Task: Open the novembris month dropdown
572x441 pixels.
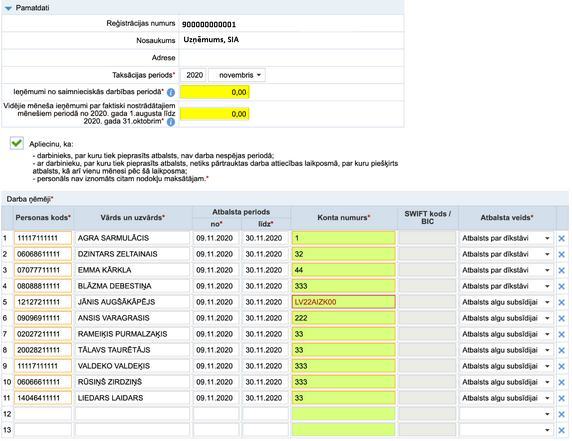Action: point(237,75)
